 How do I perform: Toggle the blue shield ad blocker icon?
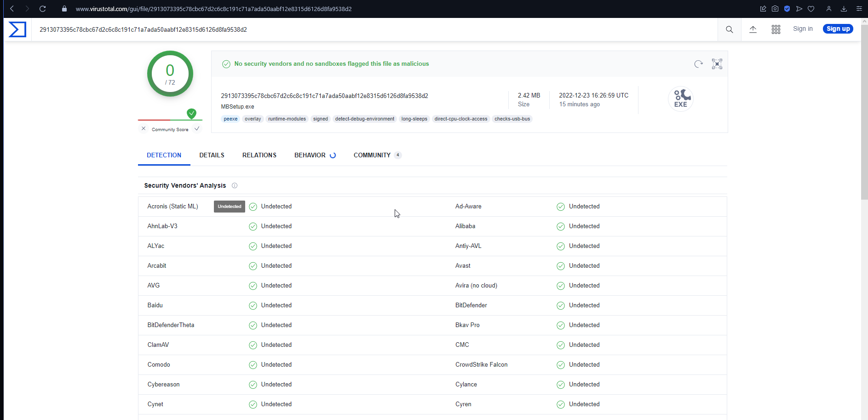[x=787, y=9]
